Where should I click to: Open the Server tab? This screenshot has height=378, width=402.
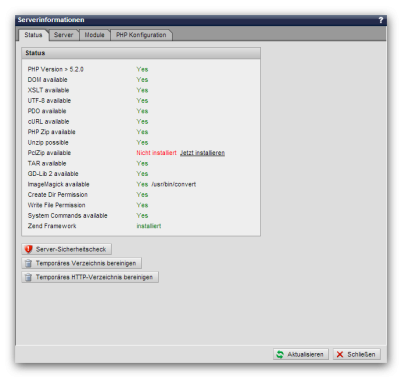[63, 35]
